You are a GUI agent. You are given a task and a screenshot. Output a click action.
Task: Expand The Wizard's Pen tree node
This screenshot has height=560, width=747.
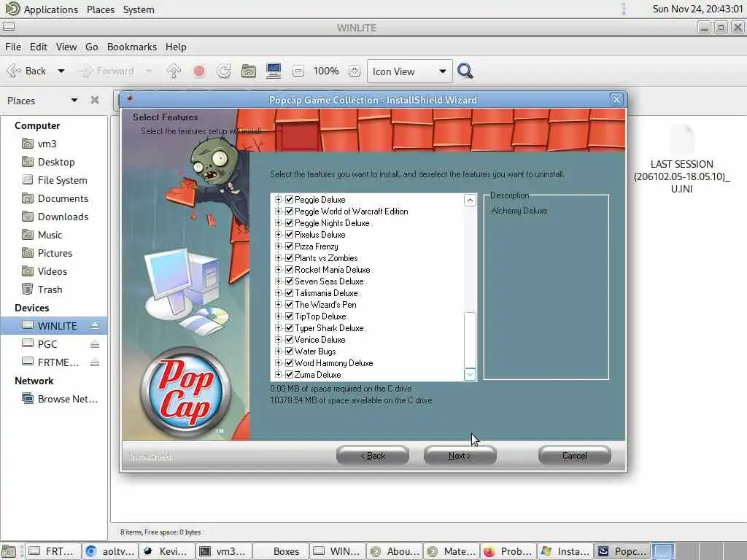pos(278,304)
